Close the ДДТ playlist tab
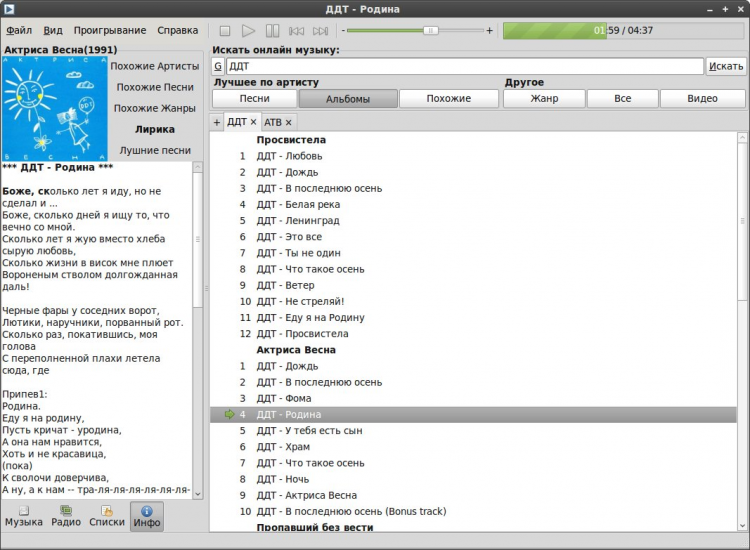This screenshot has width=750, height=550. click(253, 122)
